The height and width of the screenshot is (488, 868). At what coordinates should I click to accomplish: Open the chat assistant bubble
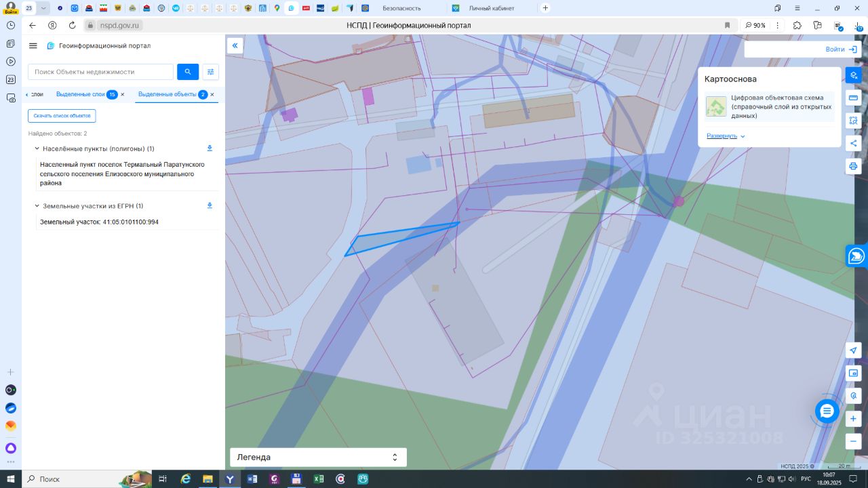[x=827, y=411]
